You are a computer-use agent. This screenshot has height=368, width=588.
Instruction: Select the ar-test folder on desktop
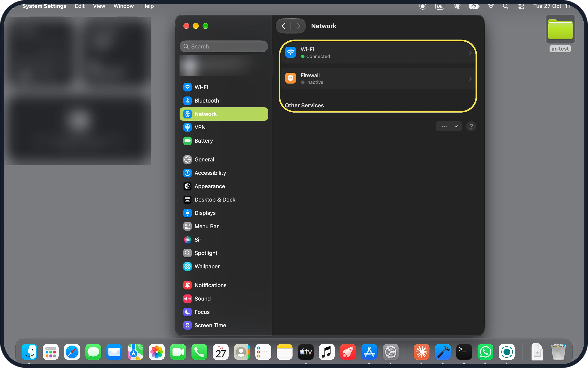tap(560, 33)
